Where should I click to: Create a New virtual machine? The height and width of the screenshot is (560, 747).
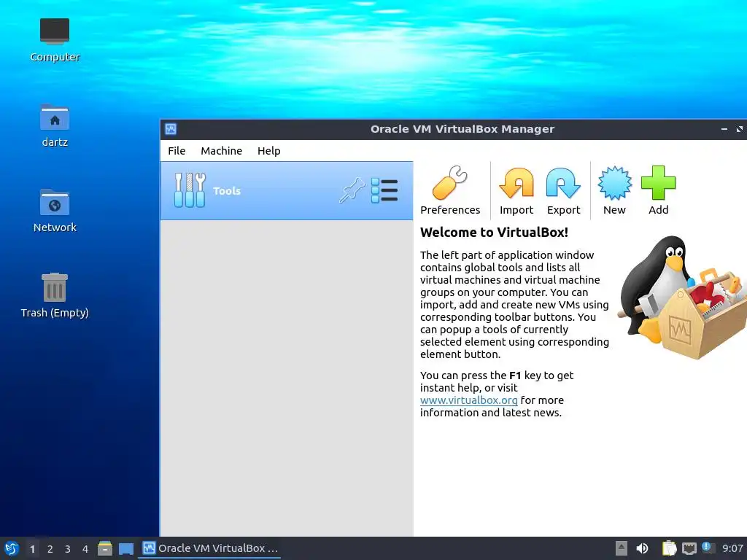[614, 191]
